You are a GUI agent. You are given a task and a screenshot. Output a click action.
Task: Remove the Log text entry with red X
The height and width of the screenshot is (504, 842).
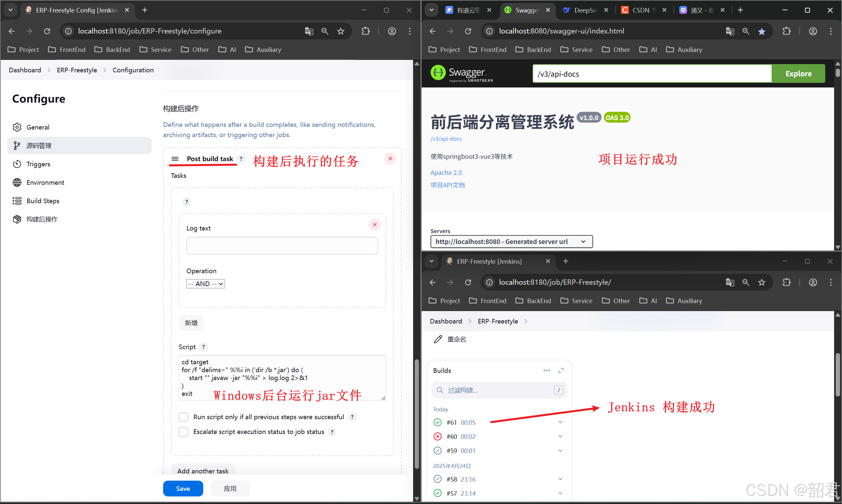tap(375, 225)
